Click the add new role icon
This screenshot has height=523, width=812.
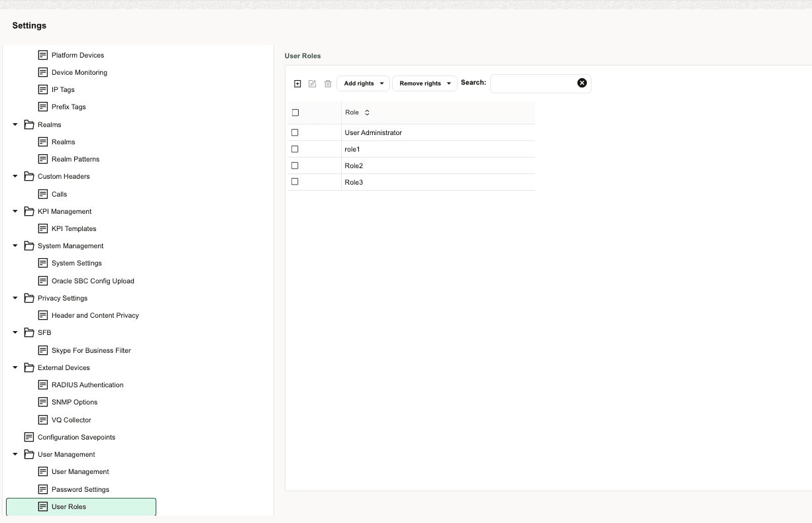pos(297,83)
